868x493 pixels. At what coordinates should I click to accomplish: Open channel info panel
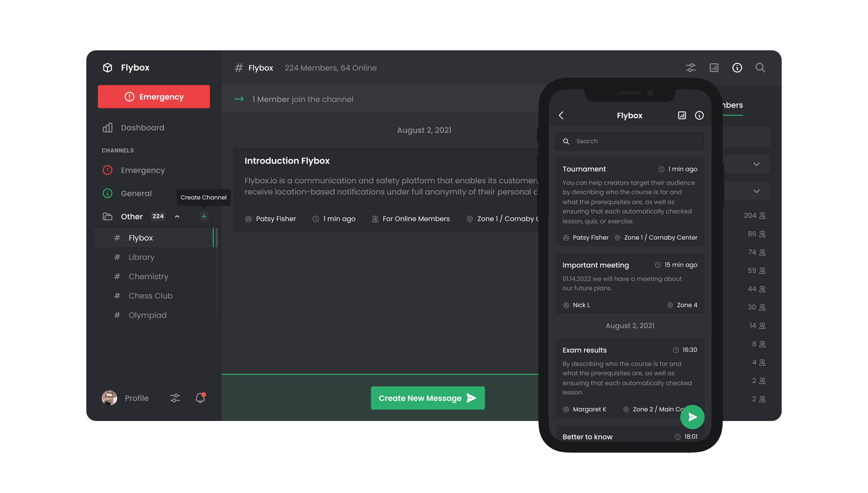coord(737,67)
